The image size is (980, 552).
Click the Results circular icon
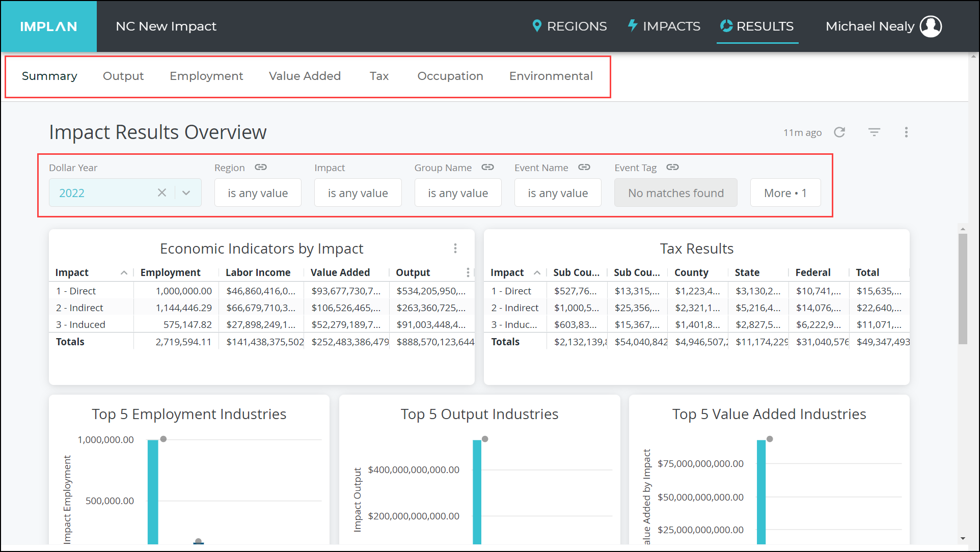click(x=726, y=26)
